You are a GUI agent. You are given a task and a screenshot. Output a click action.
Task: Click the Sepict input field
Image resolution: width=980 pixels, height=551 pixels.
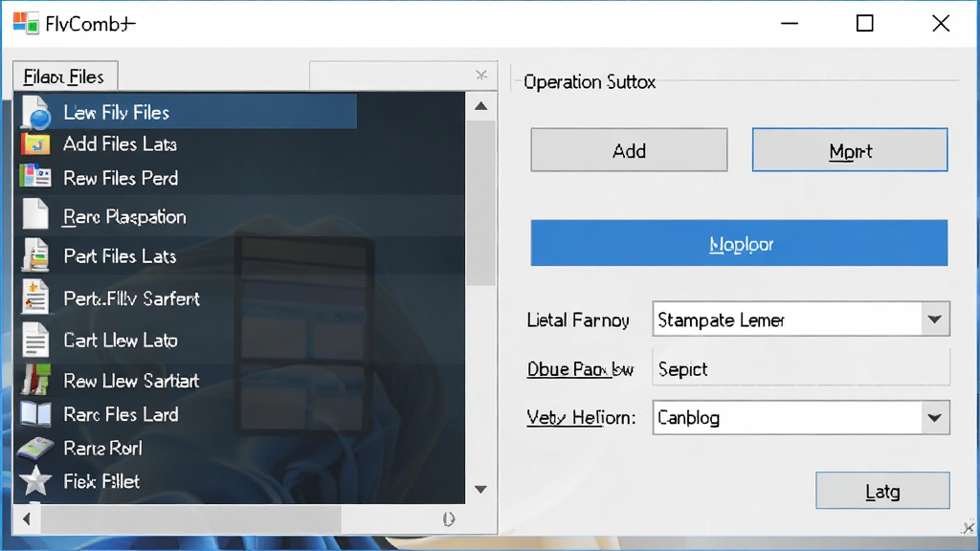801,368
